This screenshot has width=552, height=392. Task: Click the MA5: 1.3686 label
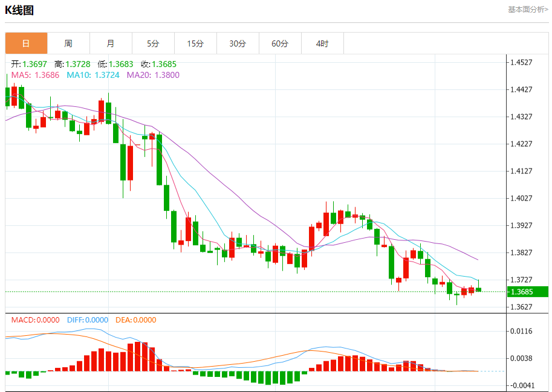pyautogui.click(x=35, y=75)
